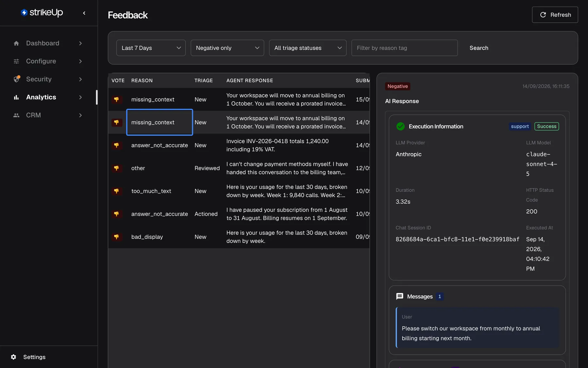Expand the Security menu chevron
The image size is (588, 368).
(x=80, y=79)
